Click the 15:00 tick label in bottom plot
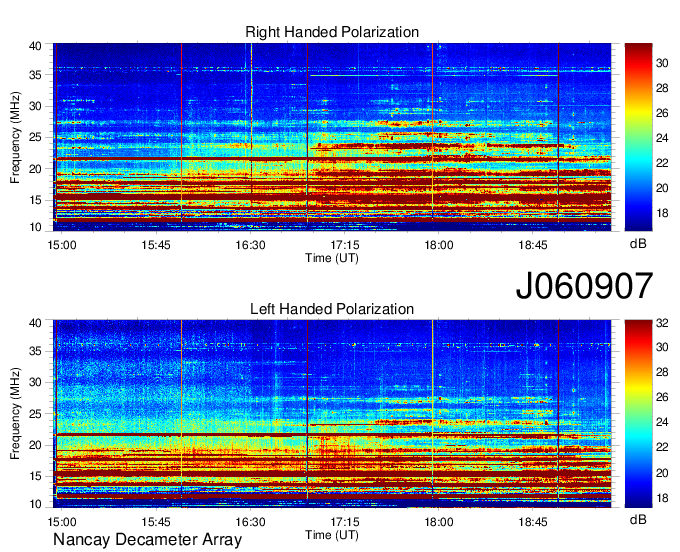This screenshot has width=680, height=552. [62, 522]
